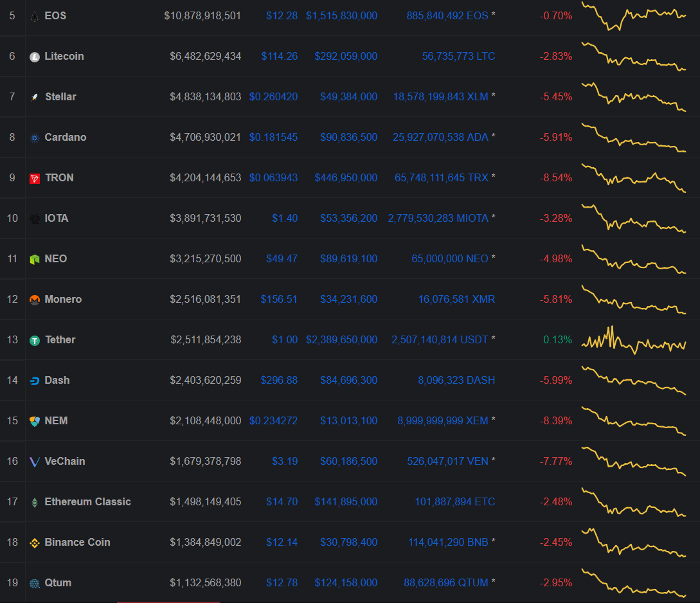Click the NEM logo icon

click(34, 421)
